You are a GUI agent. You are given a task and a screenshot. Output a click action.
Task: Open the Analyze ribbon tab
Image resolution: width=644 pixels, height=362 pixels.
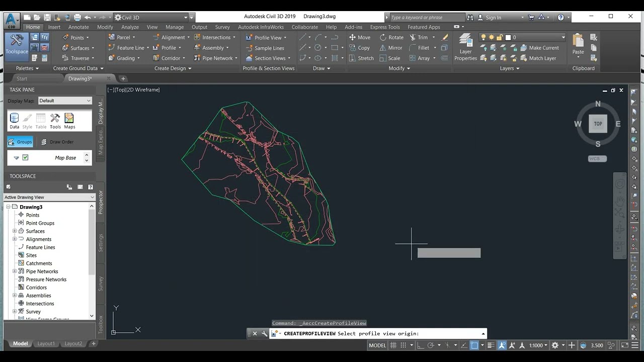pyautogui.click(x=130, y=27)
